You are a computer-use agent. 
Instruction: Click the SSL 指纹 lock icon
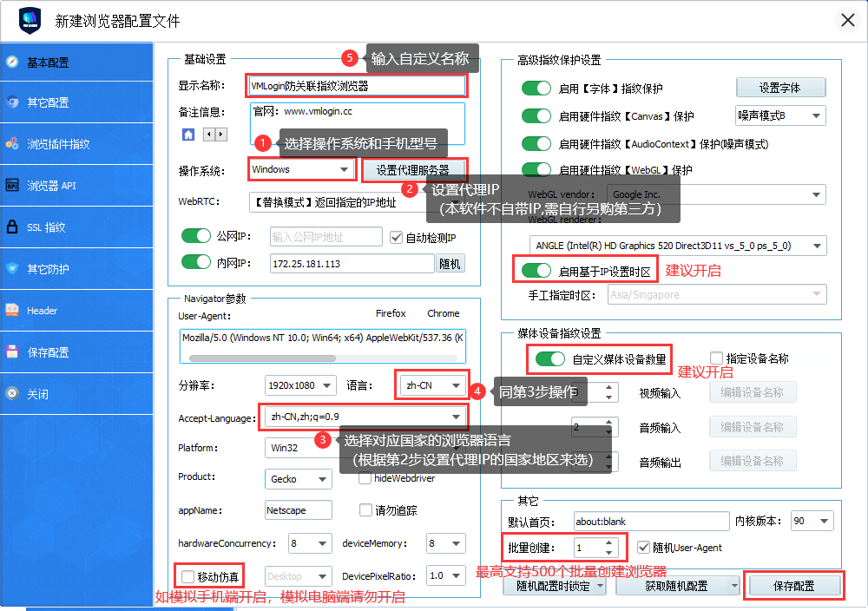click(x=12, y=227)
